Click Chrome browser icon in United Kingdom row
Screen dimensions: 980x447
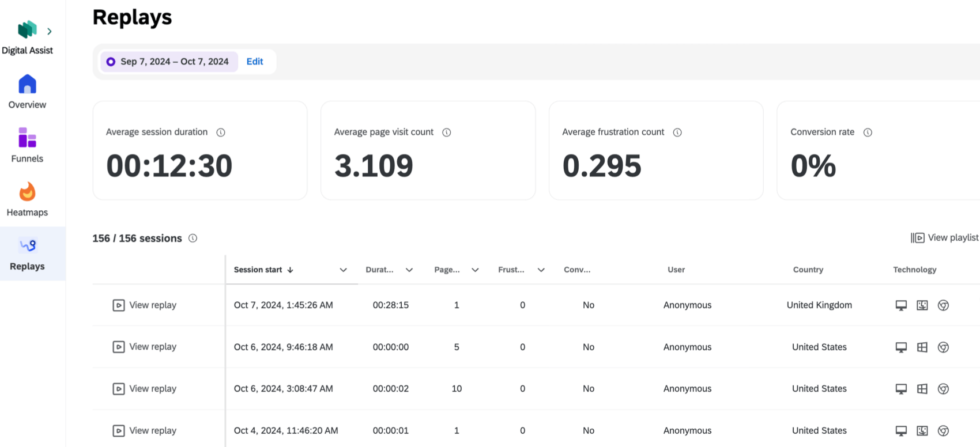pos(943,305)
